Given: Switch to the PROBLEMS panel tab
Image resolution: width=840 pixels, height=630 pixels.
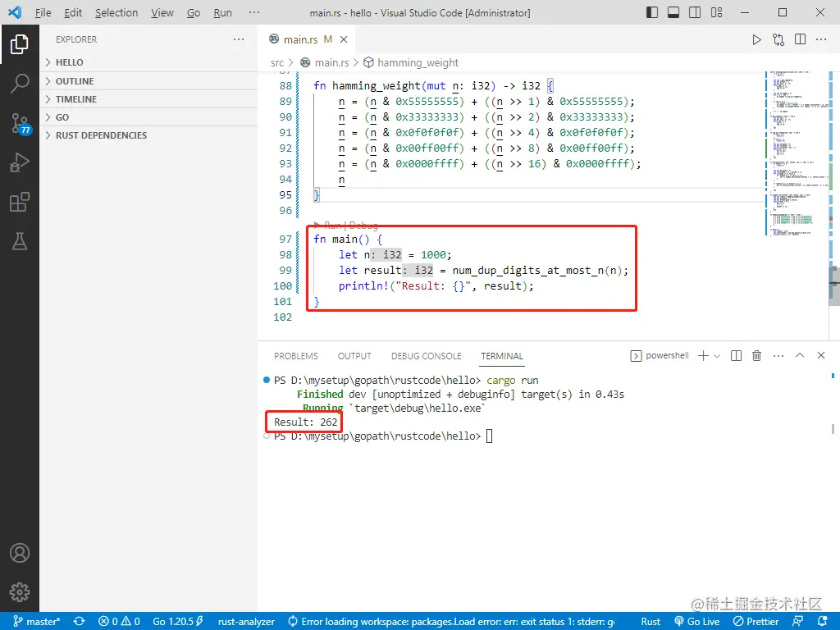Looking at the screenshot, I should [295, 356].
